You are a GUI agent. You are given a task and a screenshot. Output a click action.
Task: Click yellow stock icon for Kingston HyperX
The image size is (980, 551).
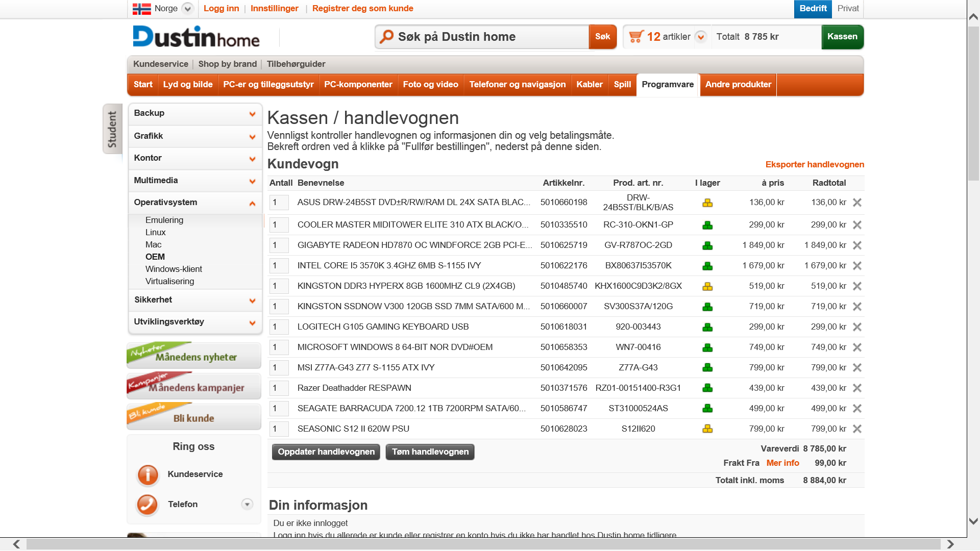click(707, 286)
